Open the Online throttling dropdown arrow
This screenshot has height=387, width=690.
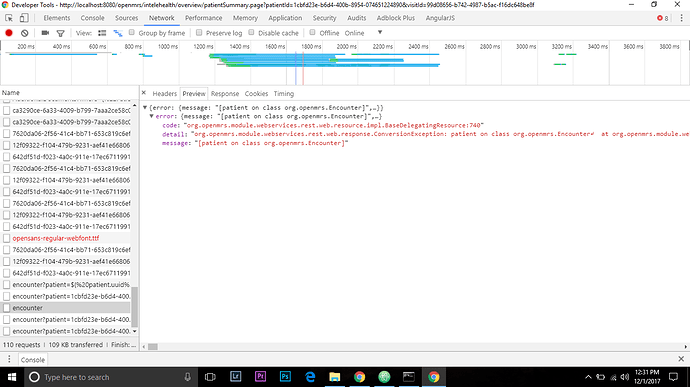coord(380,33)
